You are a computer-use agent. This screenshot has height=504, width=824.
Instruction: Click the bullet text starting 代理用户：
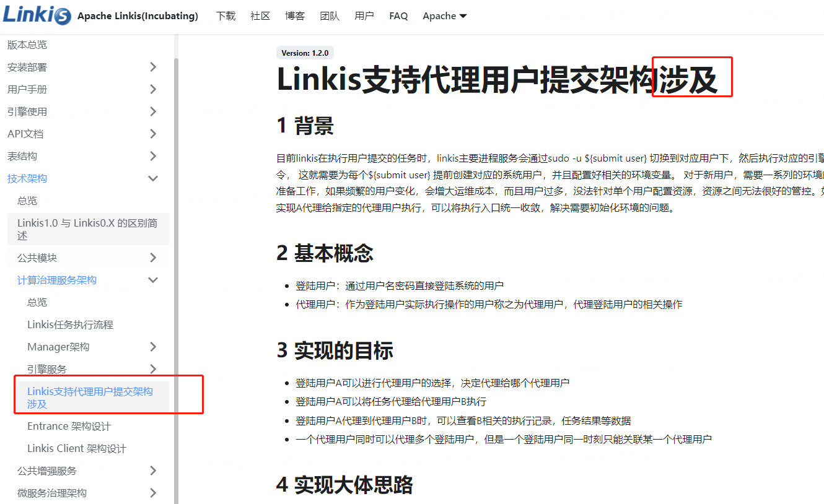coord(489,304)
